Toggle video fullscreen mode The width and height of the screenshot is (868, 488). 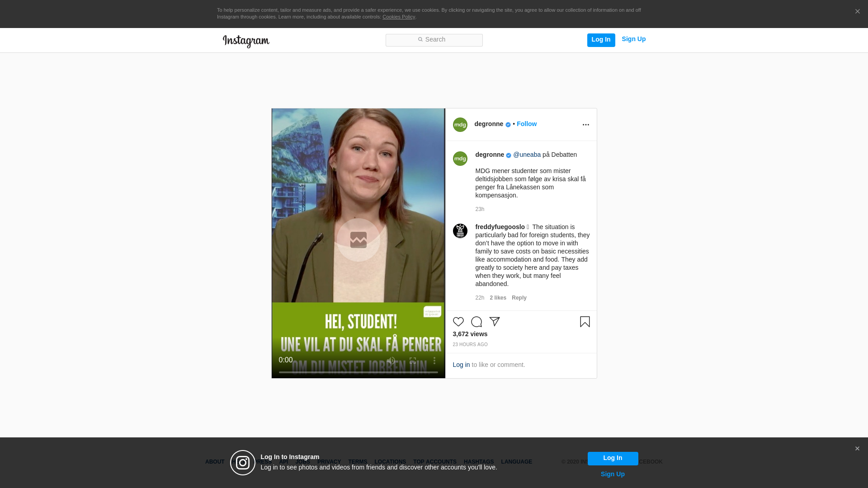pos(413,361)
